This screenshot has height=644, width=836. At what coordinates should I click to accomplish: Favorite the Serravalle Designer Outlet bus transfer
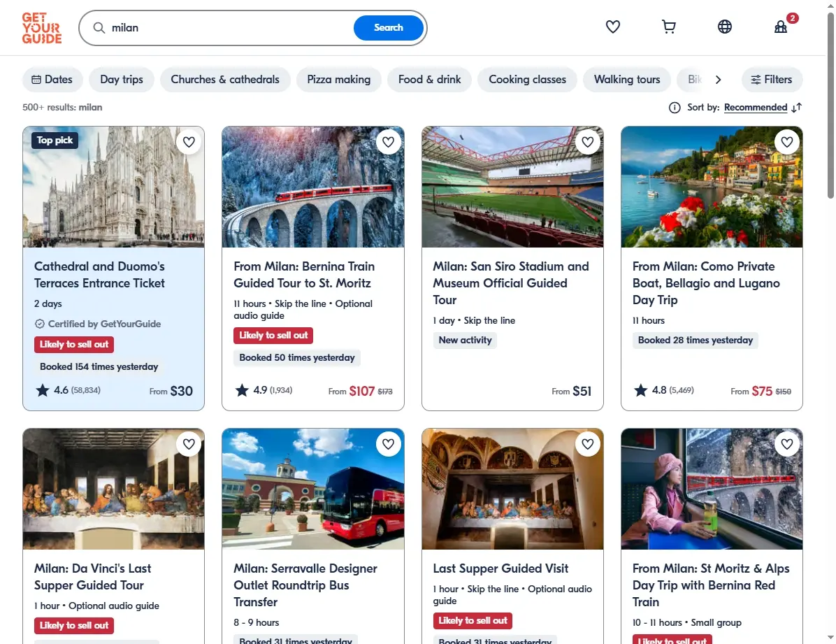[x=388, y=444]
